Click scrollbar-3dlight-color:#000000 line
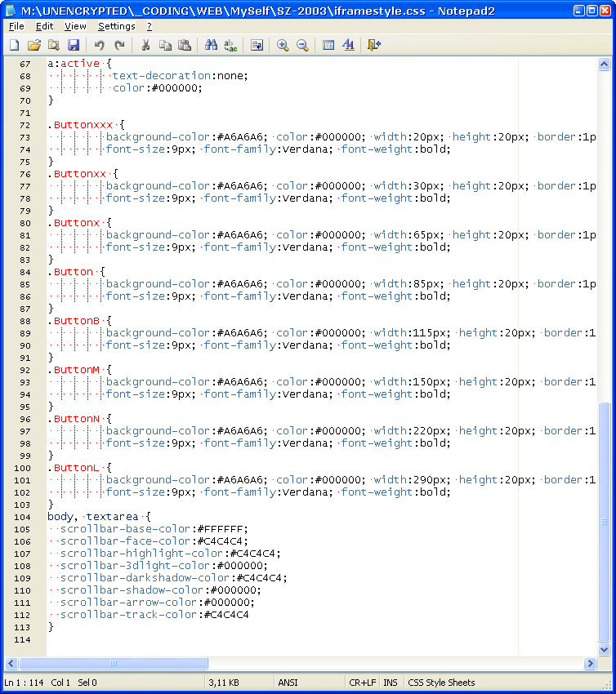 coord(164,566)
